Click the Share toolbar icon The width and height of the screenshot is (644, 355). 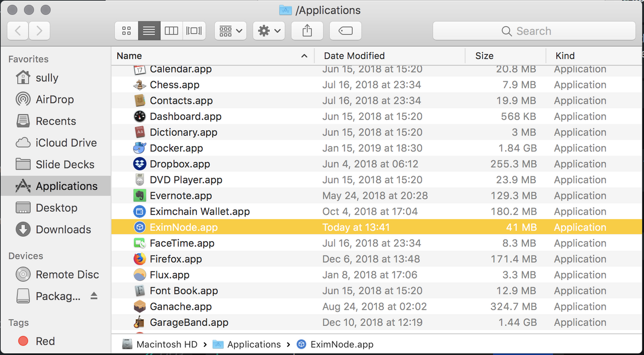click(x=307, y=31)
